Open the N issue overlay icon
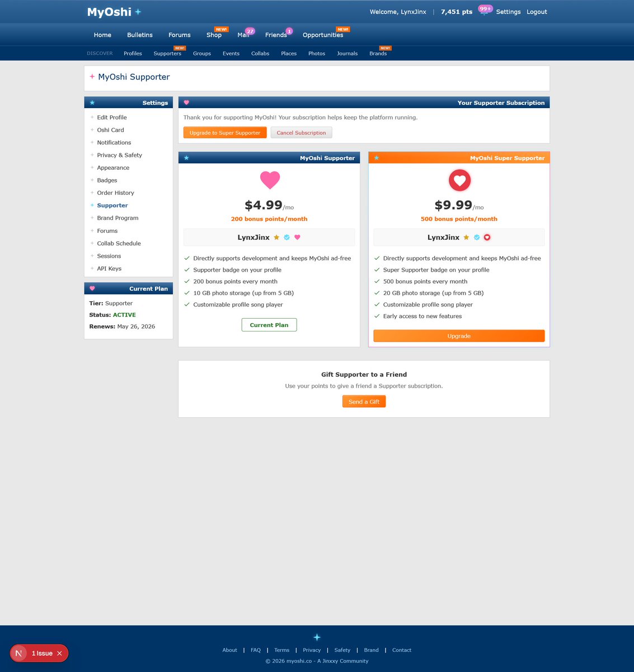The image size is (634, 672). coord(19,654)
